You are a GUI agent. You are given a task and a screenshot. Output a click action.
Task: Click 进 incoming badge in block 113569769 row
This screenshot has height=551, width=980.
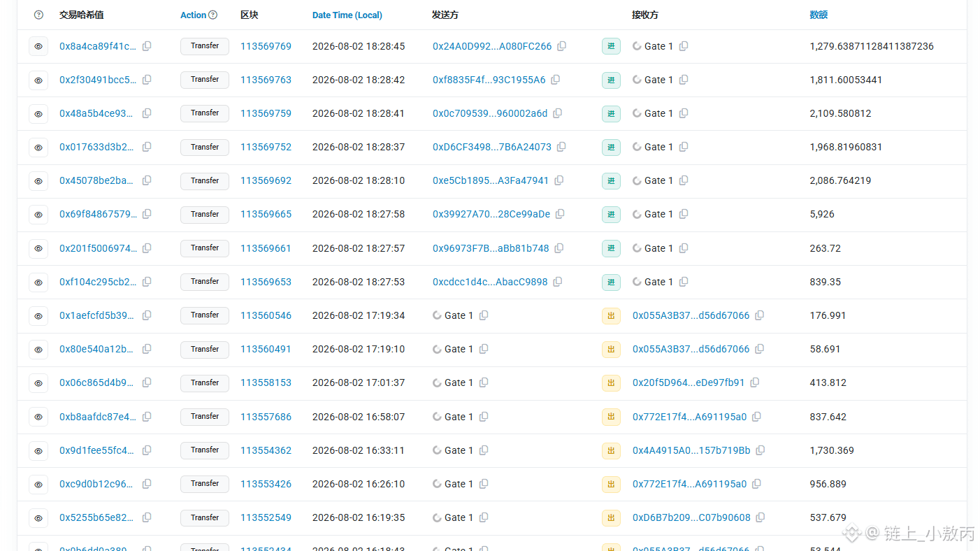(611, 46)
